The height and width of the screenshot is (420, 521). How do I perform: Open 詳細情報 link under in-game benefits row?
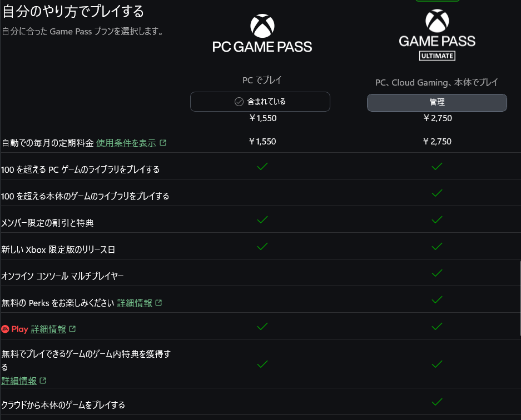coord(19,381)
